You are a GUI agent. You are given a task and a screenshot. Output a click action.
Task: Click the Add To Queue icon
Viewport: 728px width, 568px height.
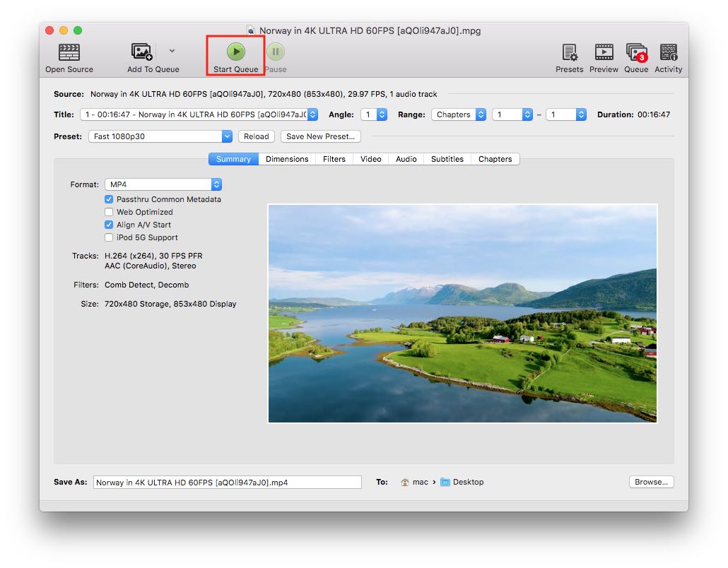point(141,52)
